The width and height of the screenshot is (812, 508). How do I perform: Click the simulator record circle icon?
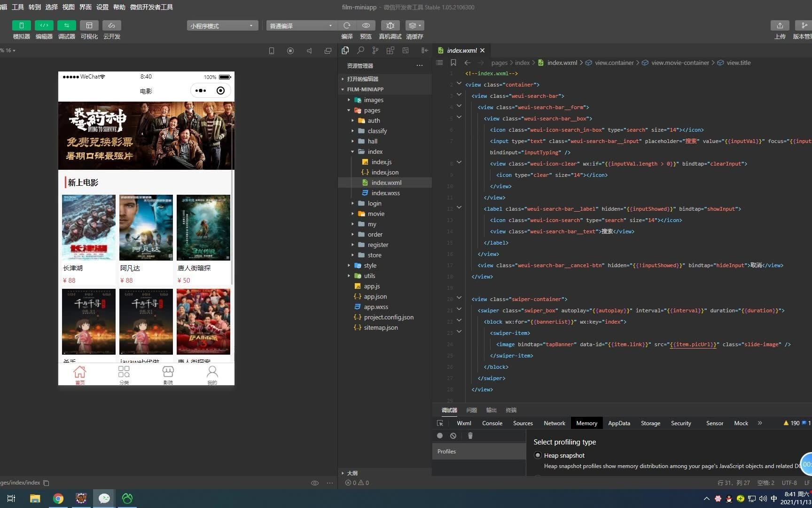pos(290,51)
